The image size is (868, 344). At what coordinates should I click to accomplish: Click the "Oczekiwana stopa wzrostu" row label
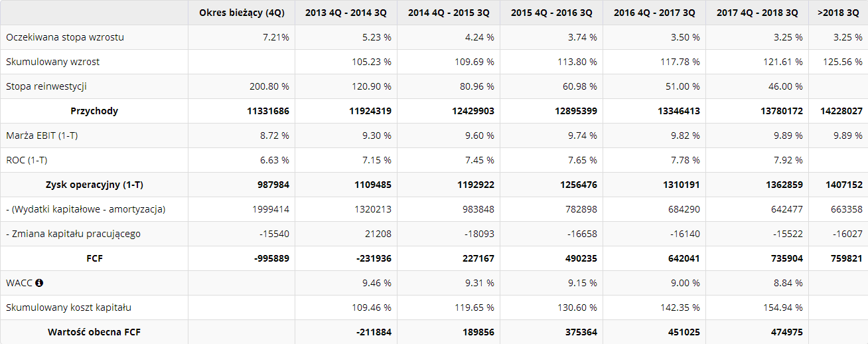point(65,37)
